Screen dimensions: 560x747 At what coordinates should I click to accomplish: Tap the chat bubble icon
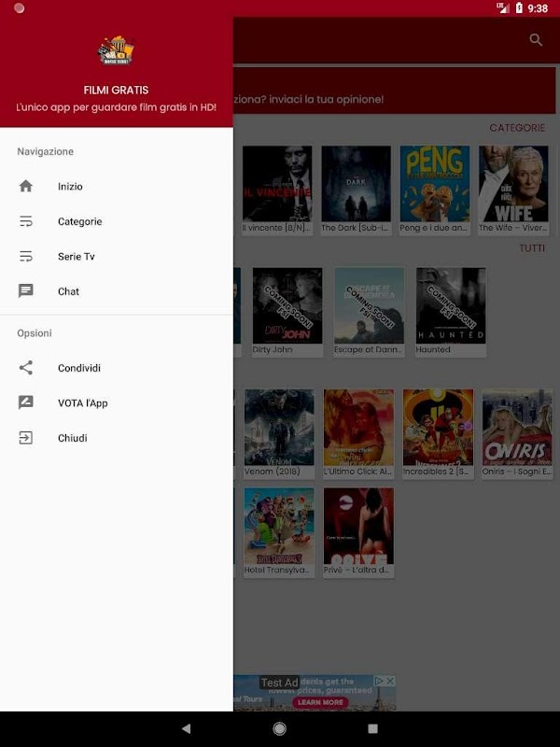point(26,290)
